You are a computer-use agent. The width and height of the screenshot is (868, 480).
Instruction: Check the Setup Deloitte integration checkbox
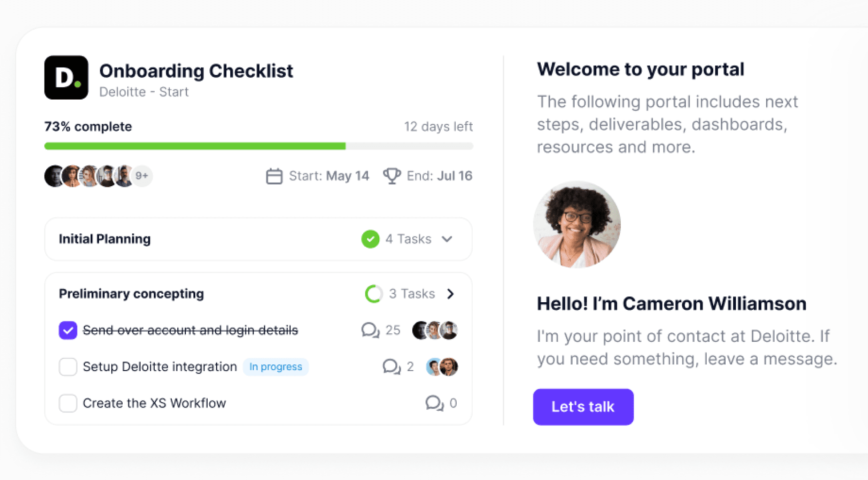tap(68, 367)
